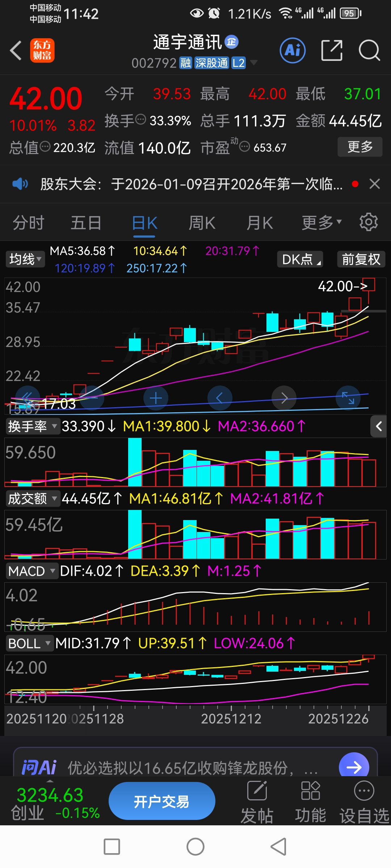This screenshot has width=391, height=868.
Task: Open the BOLL indicator dropdown
Action: tap(30, 643)
